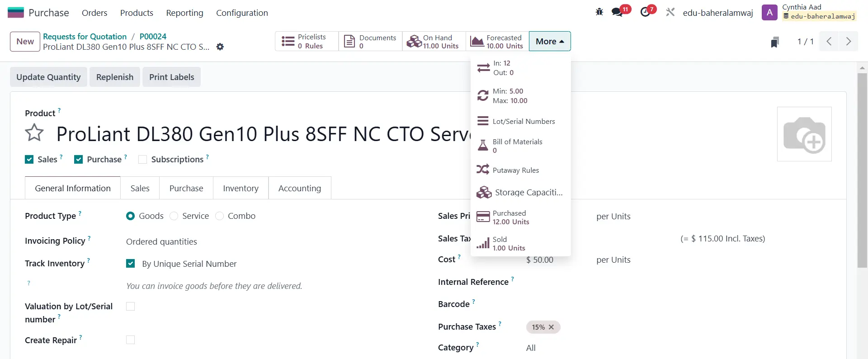Click the bookmark icon near pager
The width and height of the screenshot is (868, 359).
tap(775, 42)
